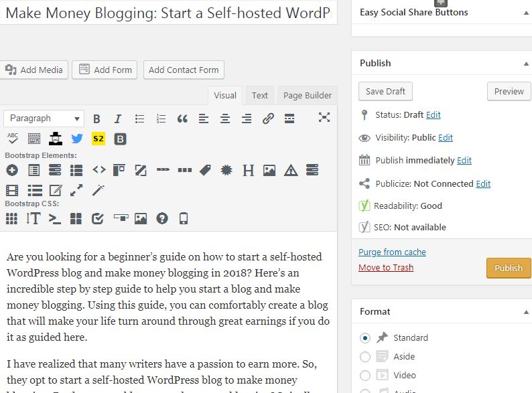Preview the post
532x393 pixels.
click(x=509, y=92)
